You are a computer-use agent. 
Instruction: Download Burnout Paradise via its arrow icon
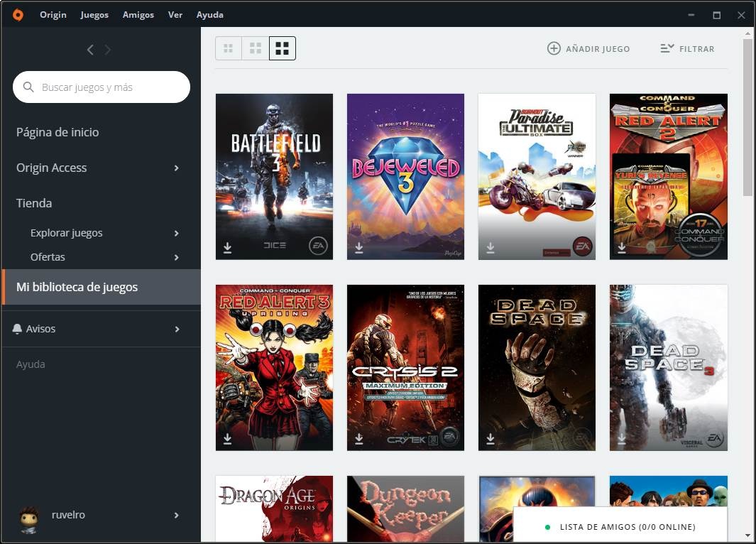coord(491,248)
